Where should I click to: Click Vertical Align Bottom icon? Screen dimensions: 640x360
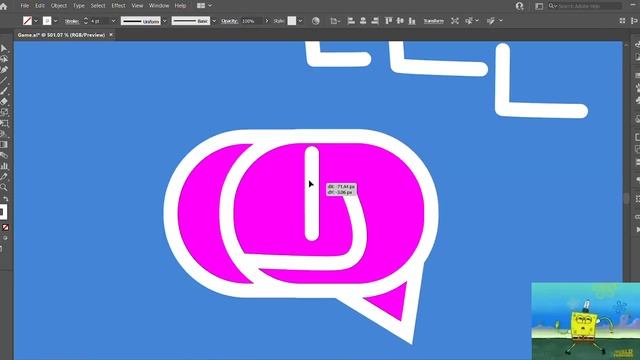(412, 21)
